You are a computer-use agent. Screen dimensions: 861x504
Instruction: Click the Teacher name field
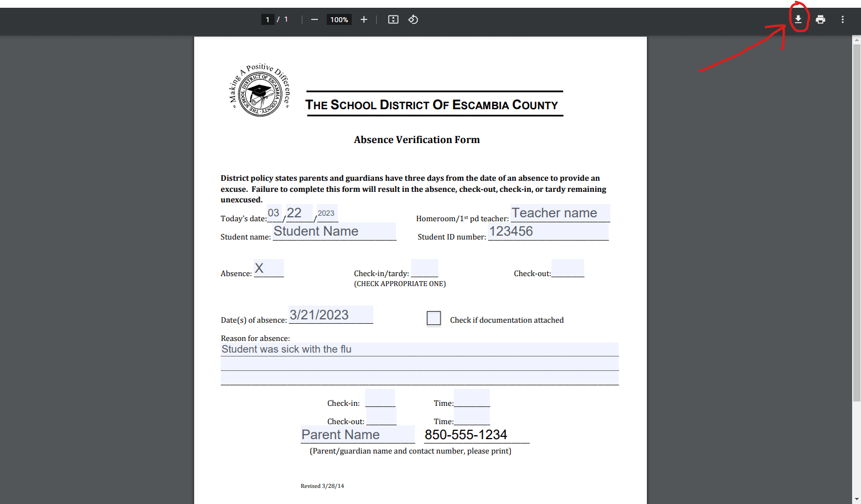[x=560, y=213]
